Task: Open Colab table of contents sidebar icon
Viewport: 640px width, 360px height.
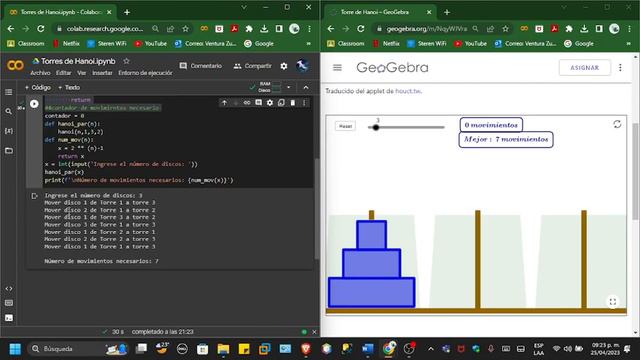Action: pos(9,92)
